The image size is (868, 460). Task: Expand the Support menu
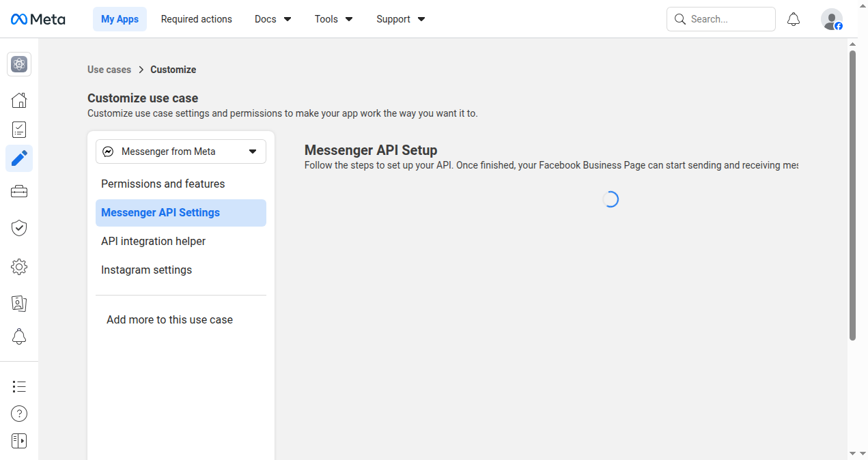[401, 19]
